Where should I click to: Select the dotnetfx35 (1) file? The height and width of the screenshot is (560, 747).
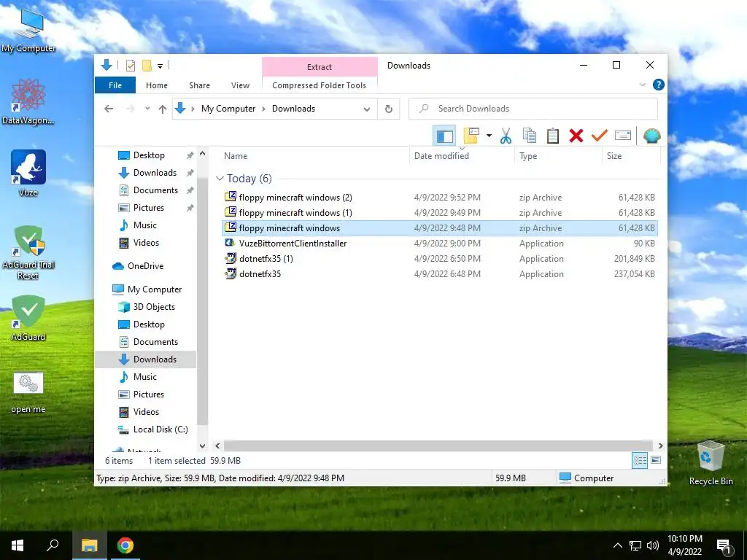click(440, 259)
